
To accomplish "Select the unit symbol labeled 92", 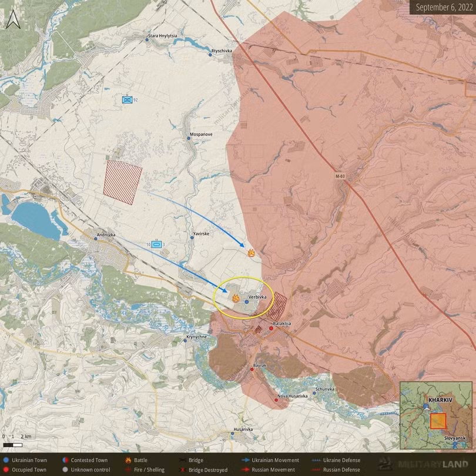I will 127,99.
